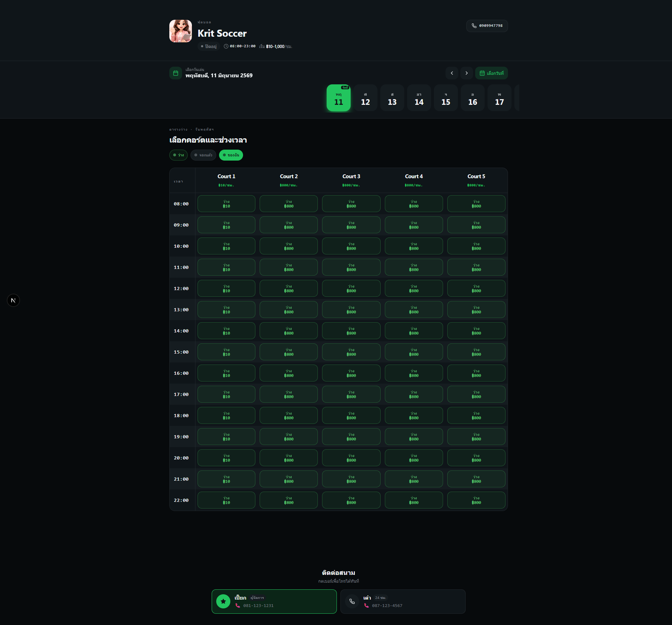Image resolution: width=672 pixels, height=625 pixels.
Task: Click the 15:00 time row label
Action: 181,352
